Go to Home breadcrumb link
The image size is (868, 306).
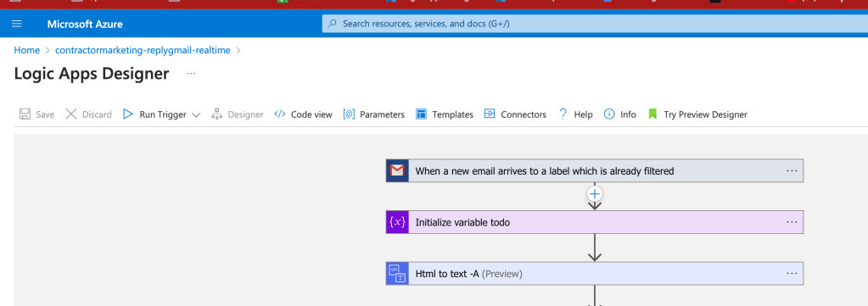click(x=26, y=50)
